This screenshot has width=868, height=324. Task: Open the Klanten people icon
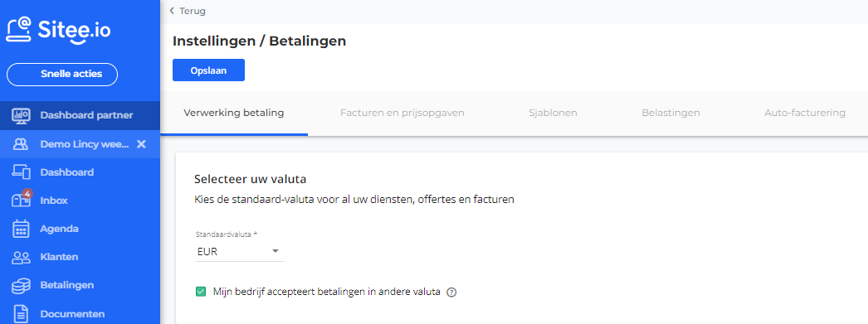(21, 257)
